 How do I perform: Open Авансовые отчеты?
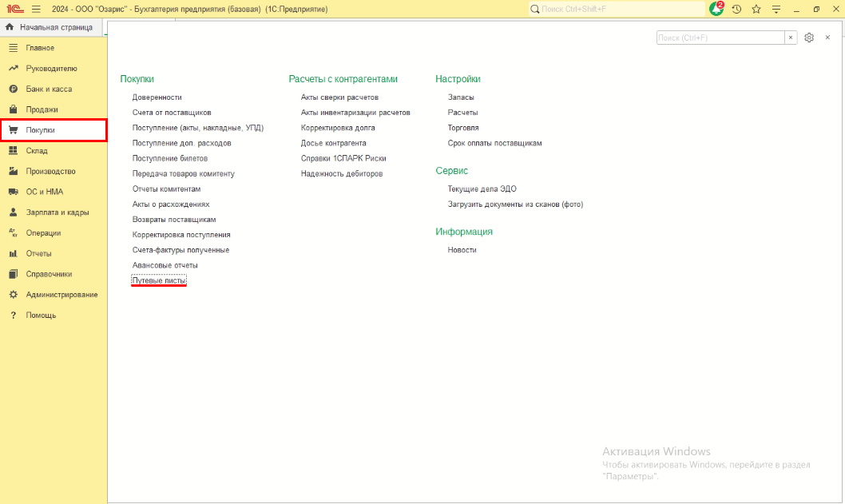(165, 265)
